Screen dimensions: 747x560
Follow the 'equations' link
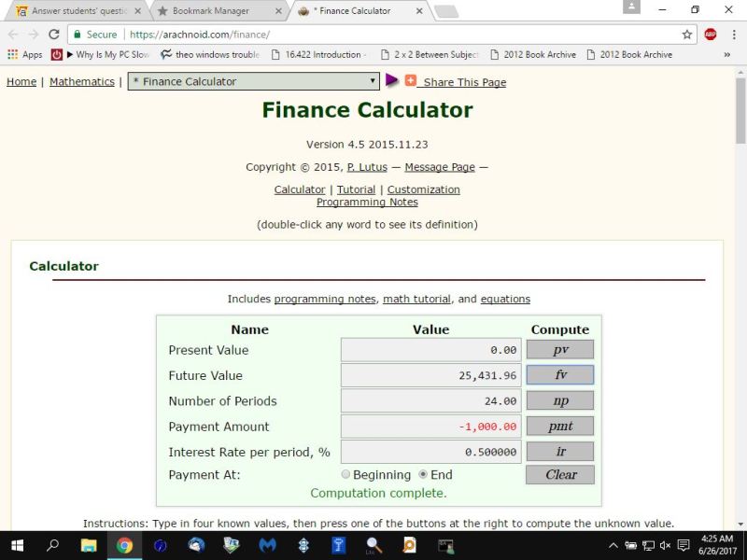point(505,299)
